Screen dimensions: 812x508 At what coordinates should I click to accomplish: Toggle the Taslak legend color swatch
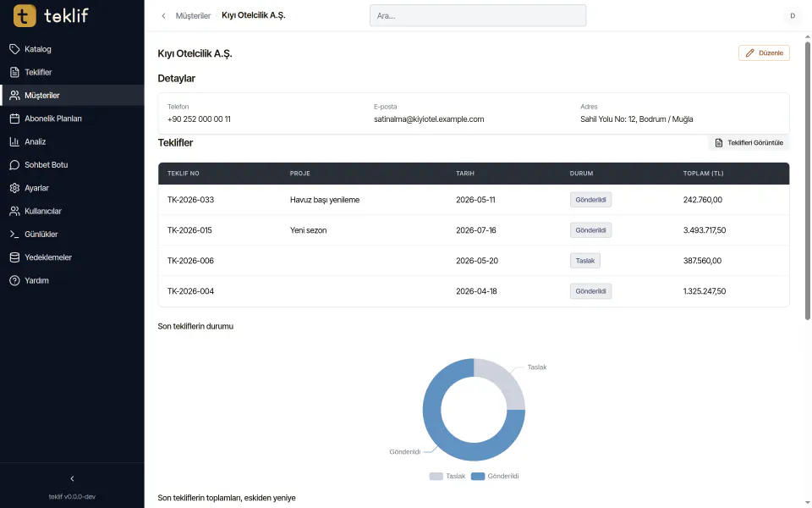coord(436,476)
